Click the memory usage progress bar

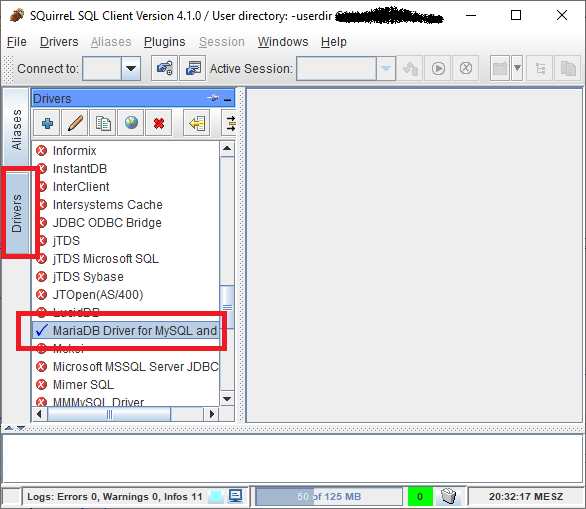[x=329, y=496]
